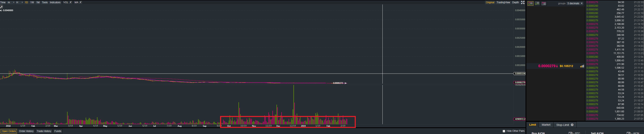
Task: Click the 0.0005534 crosshair price label
Action: tap(519, 74)
